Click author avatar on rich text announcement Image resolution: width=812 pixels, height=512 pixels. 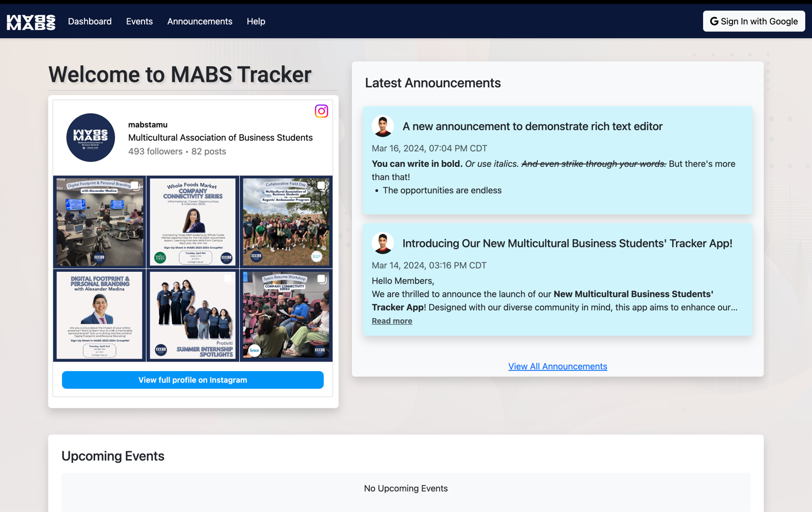pos(382,126)
